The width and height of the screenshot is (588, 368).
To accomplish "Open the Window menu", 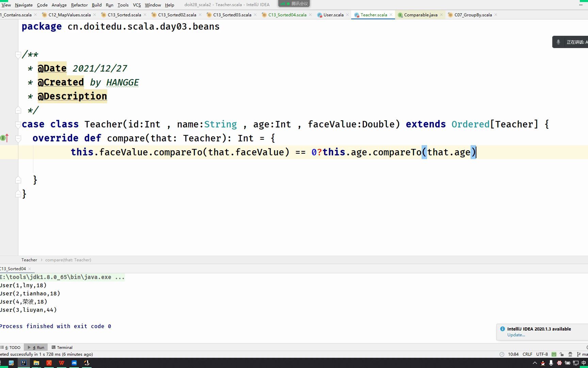I will (x=153, y=5).
